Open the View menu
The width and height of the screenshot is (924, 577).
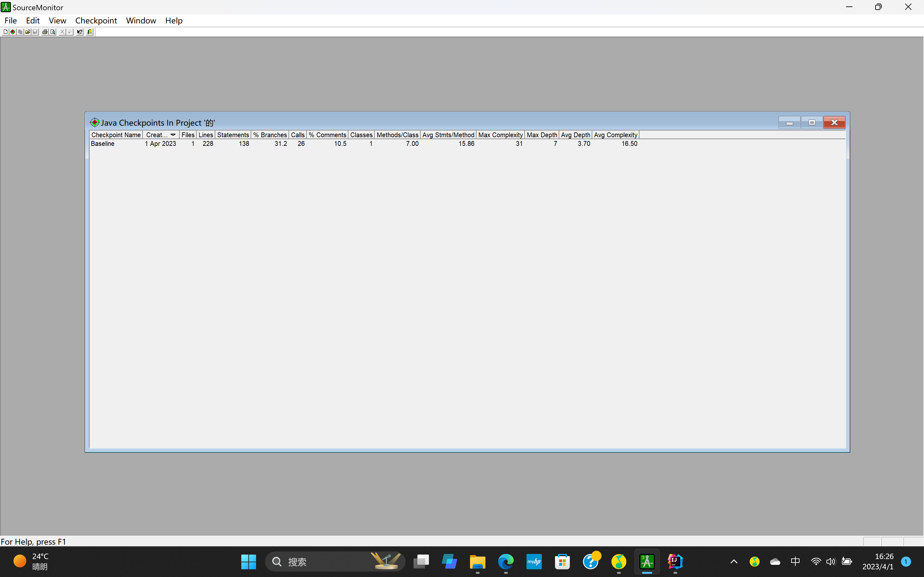point(57,21)
